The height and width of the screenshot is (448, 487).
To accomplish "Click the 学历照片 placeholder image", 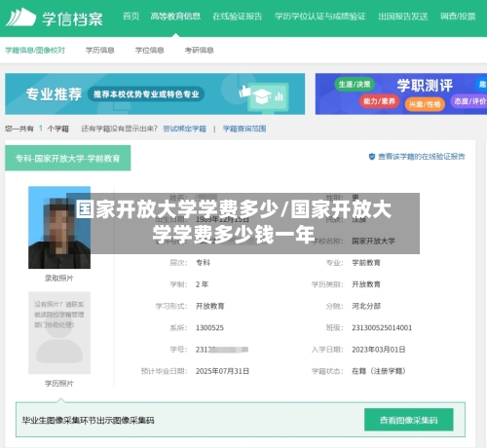I will point(59,333).
